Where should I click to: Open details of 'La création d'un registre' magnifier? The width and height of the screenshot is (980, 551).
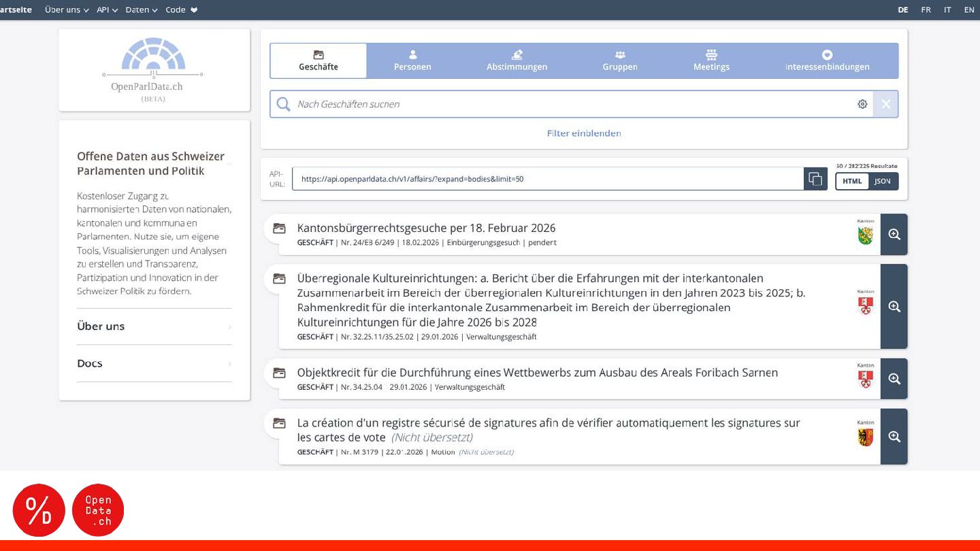(894, 437)
